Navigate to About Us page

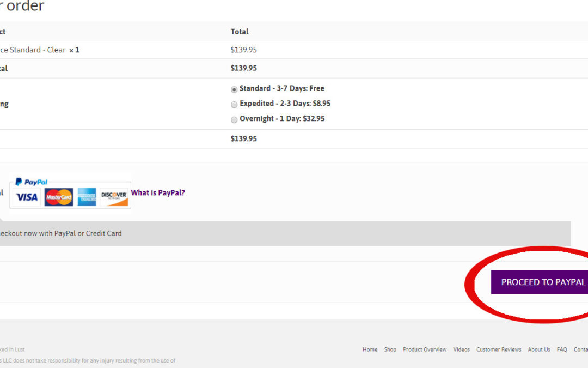(539, 349)
